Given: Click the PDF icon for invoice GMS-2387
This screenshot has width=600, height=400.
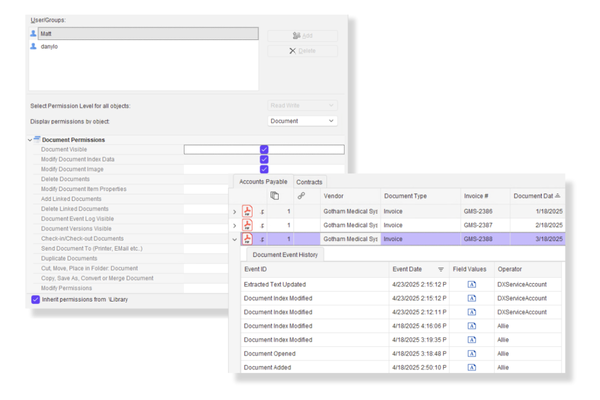Looking at the screenshot, I should coord(247,225).
